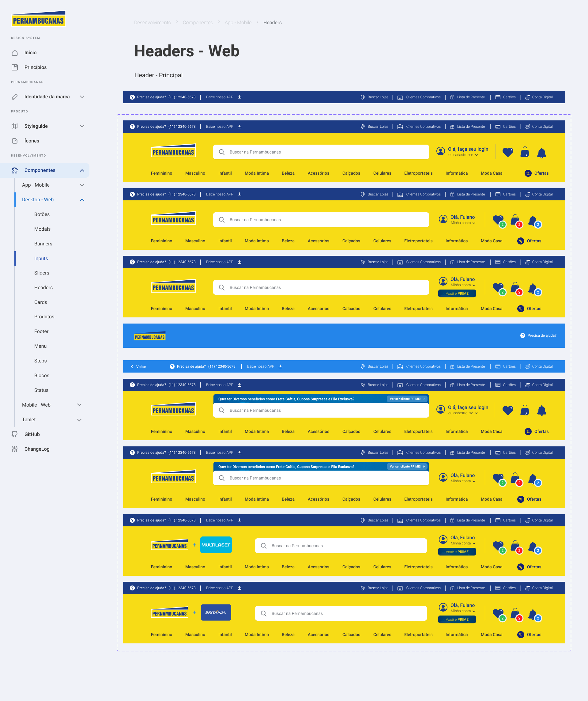Click the Pernambucanas logo in the blue header
This screenshot has height=701, width=588.
coord(150,336)
